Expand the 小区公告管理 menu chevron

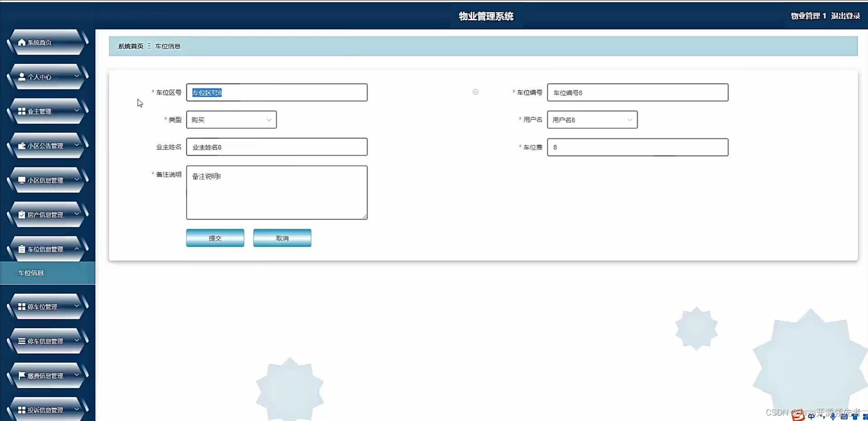pos(76,145)
